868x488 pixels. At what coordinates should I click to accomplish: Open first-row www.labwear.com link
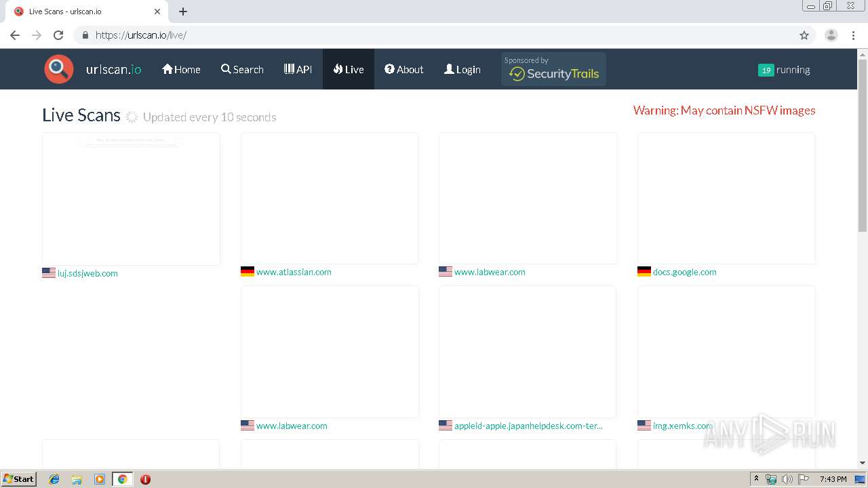point(490,272)
